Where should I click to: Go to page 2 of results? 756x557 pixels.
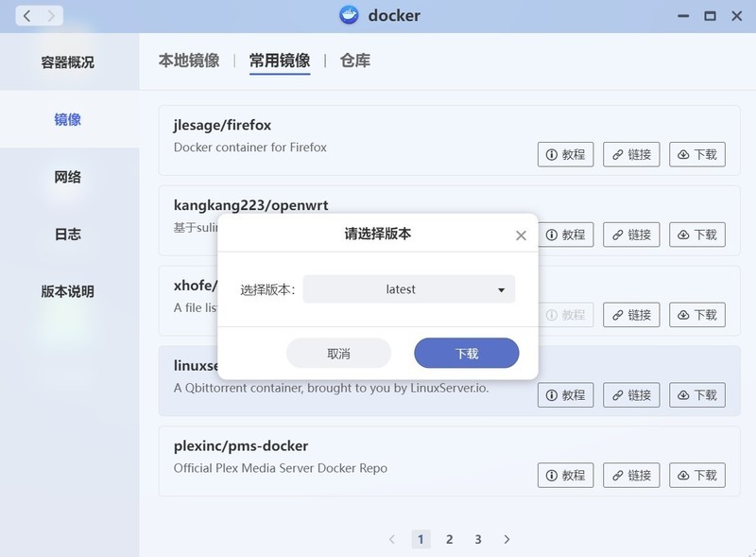point(449,539)
